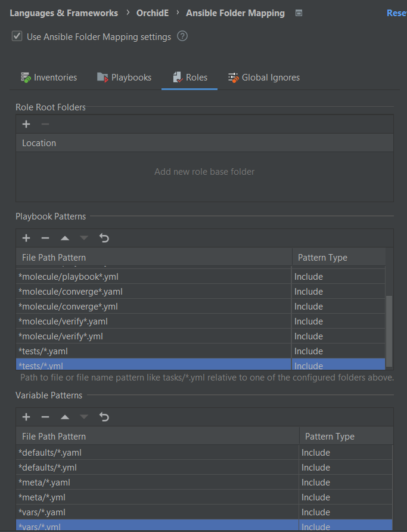Click Playbook Patterns Pattern Type header
Viewport: 407px width, 532px height.
[339, 257]
